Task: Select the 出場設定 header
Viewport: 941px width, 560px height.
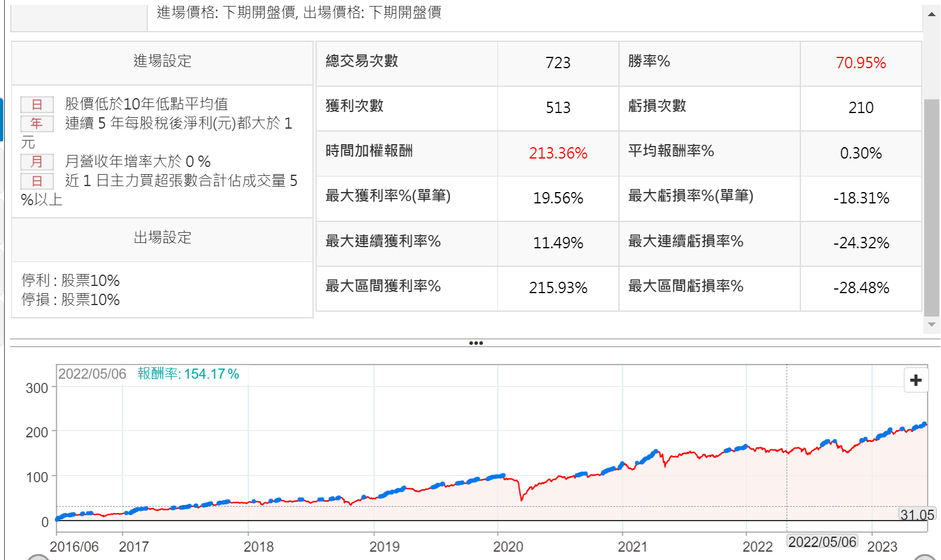Action: click(x=162, y=238)
